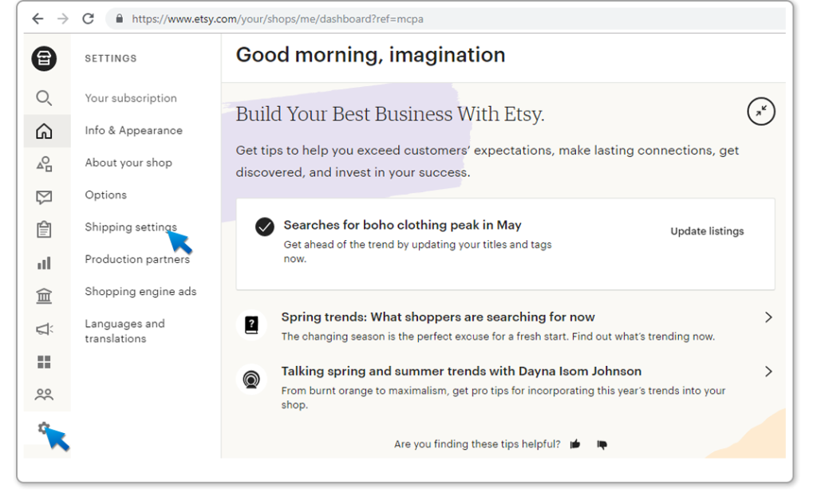Reload the page with refresh icon
817x504 pixels.
pos(88,19)
